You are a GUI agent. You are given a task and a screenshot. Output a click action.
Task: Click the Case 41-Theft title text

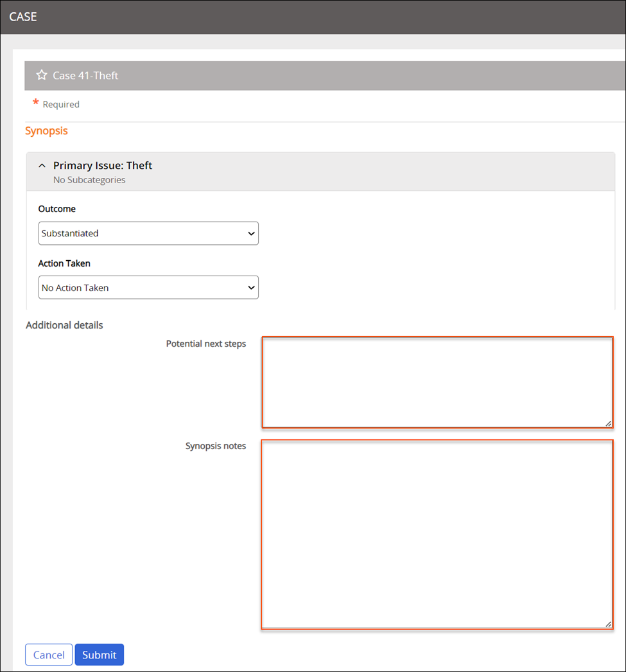(85, 75)
